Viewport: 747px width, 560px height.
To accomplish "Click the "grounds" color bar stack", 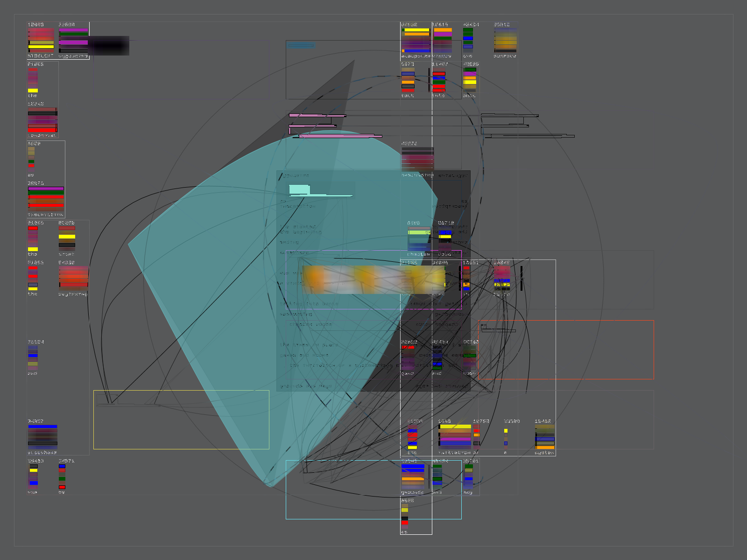I will point(413,476).
